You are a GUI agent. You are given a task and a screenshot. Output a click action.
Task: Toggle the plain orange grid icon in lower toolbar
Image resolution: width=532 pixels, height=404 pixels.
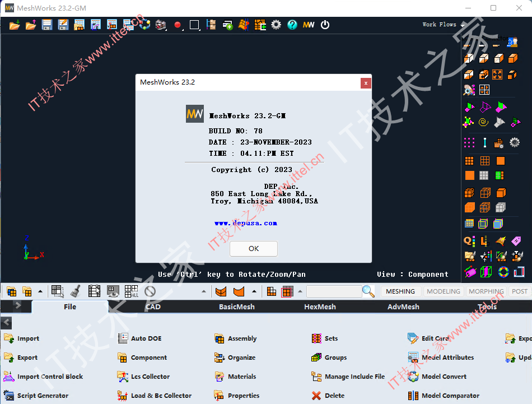[x=272, y=291]
